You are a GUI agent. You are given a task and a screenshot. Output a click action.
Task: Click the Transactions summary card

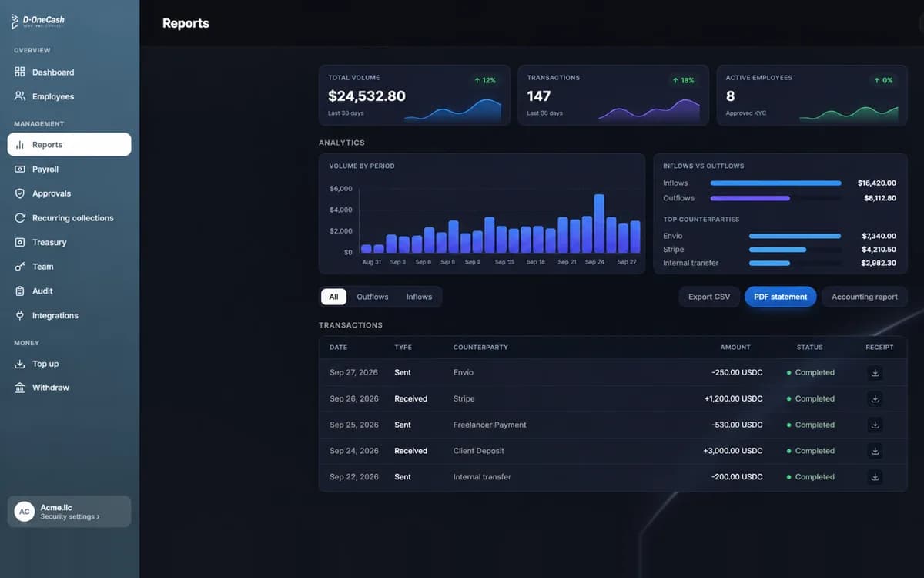(613, 96)
